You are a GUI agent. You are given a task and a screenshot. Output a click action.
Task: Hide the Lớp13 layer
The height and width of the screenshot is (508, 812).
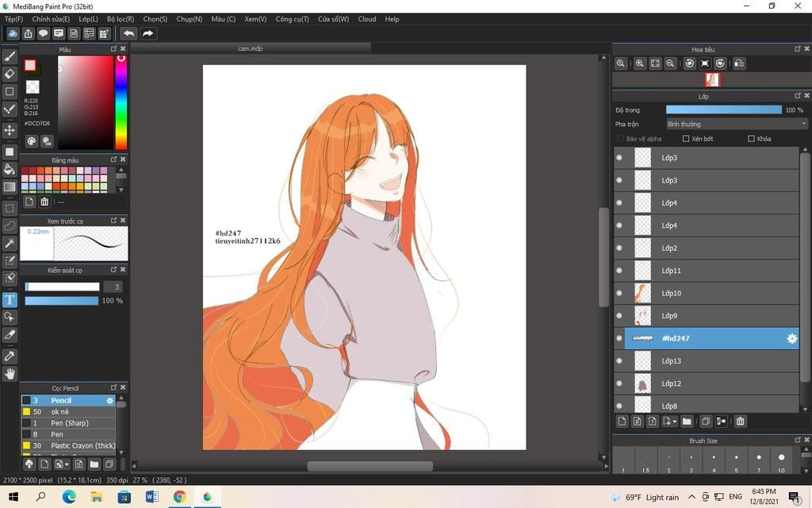619,361
